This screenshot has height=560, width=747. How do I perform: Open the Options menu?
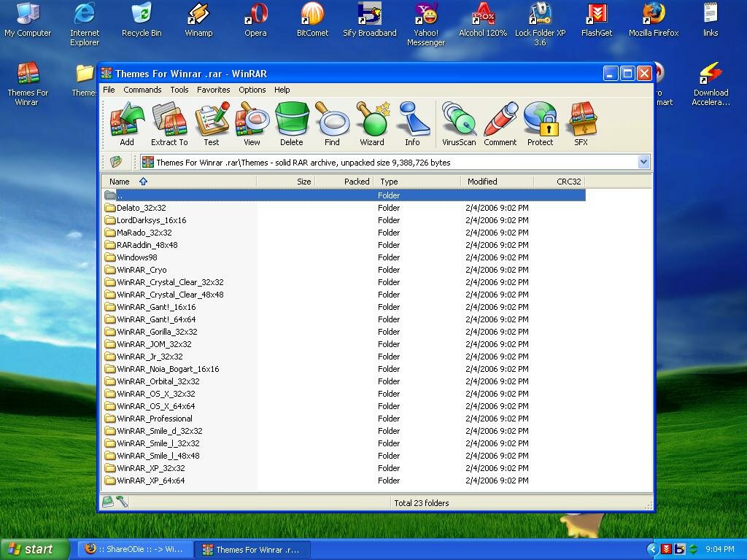pyautogui.click(x=252, y=90)
